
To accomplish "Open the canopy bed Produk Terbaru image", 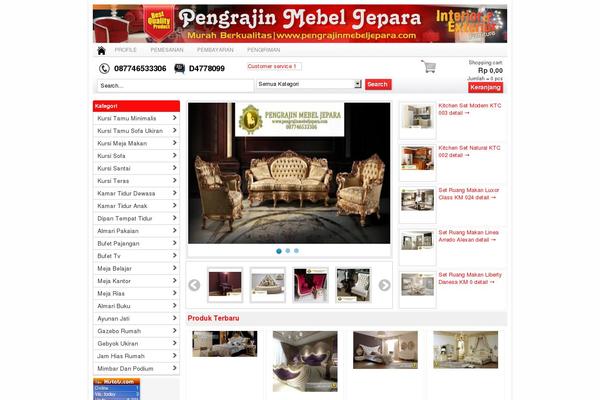I will [x=466, y=350].
